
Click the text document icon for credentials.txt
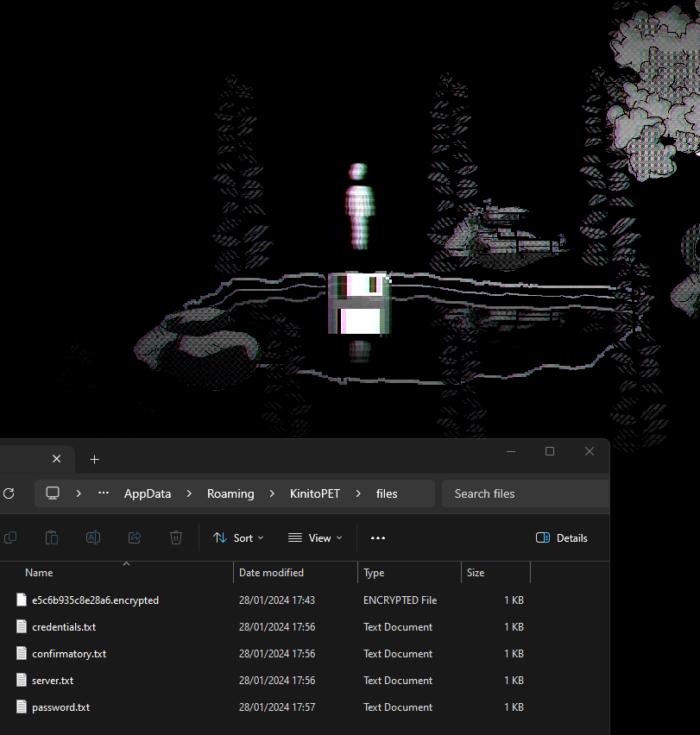(22, 626)
